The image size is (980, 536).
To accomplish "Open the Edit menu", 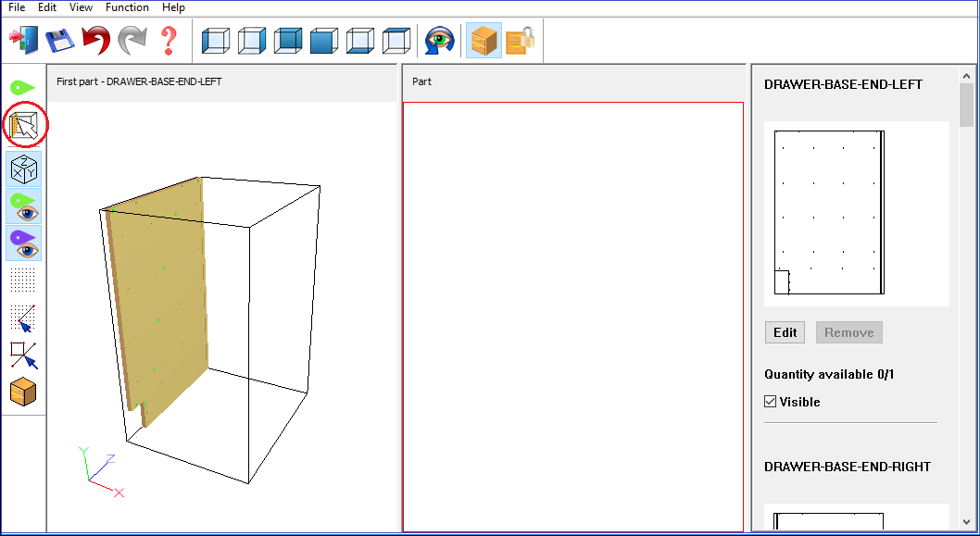I will point(47,7).
